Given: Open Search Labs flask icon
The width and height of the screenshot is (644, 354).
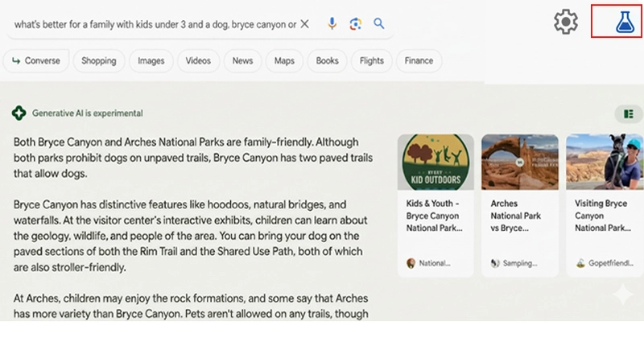Looking at the screenshot, I should [x=625, y=22].
